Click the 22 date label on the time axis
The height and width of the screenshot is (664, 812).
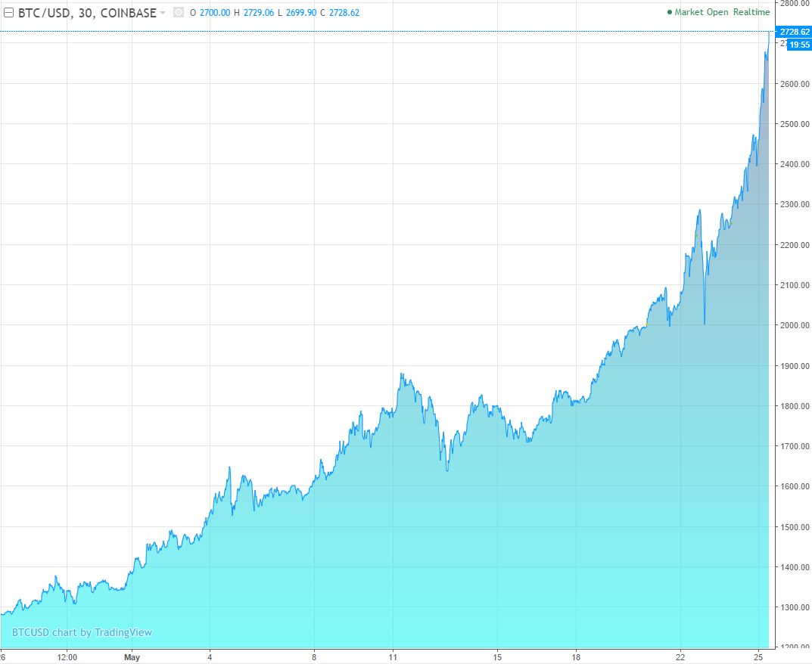[680, 657]
